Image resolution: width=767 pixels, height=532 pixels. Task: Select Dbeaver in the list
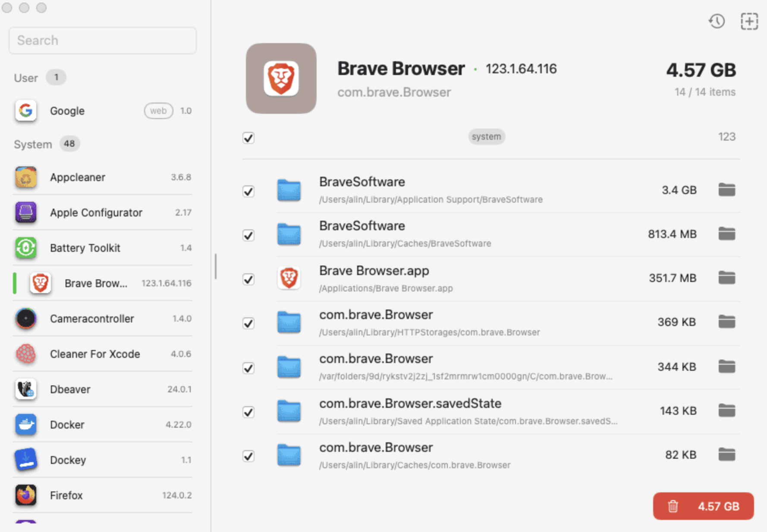(x=103, y=389)
